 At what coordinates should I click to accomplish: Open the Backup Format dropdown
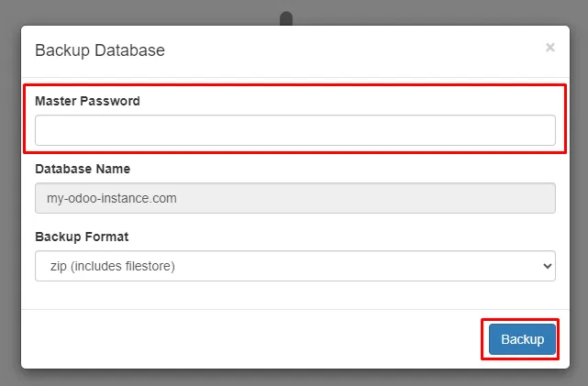point(295,266)
